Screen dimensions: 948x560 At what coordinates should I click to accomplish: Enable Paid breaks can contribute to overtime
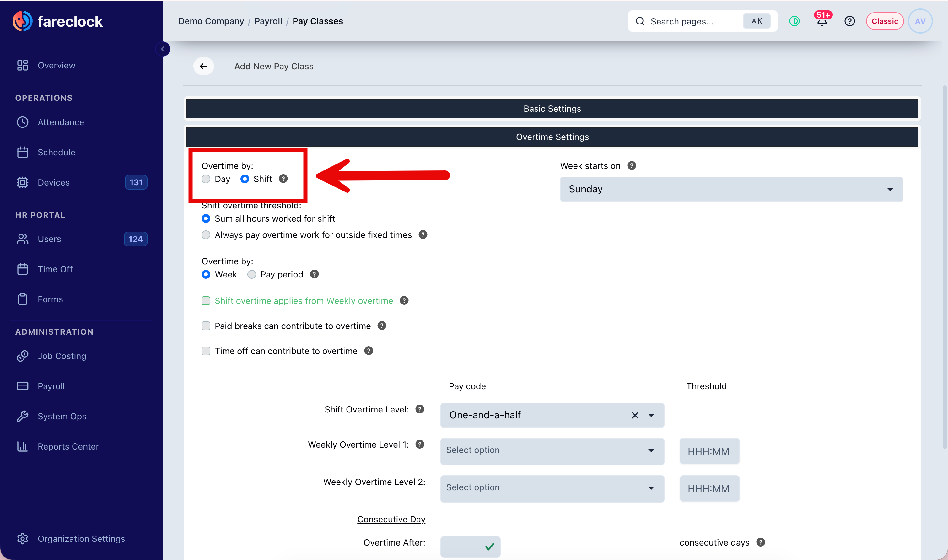(206, 326)
